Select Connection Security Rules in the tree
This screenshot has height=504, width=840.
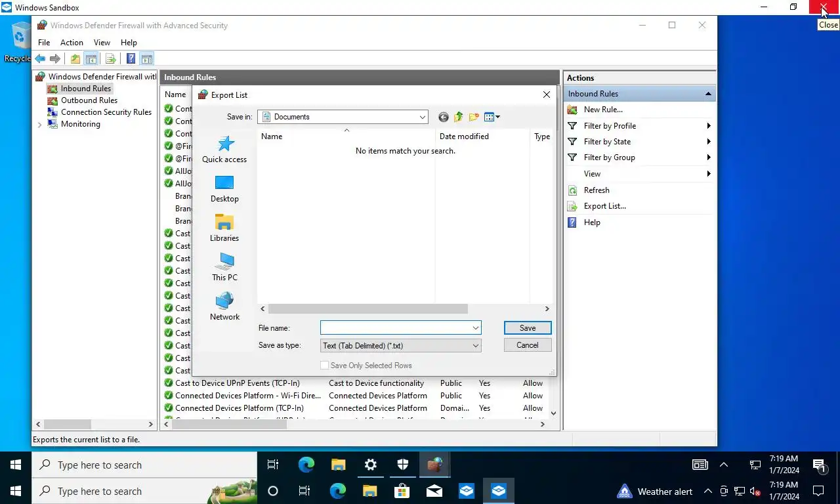[106, 112]
